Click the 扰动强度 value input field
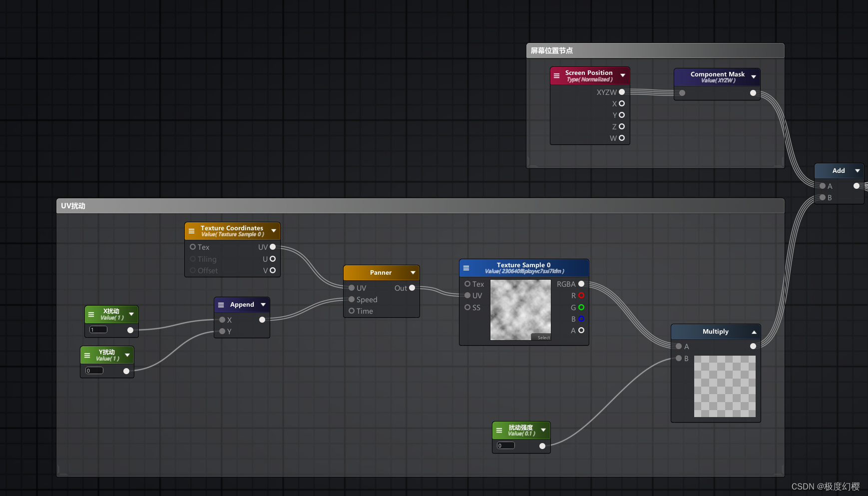The image size is (868, 496). click(506, 446)
